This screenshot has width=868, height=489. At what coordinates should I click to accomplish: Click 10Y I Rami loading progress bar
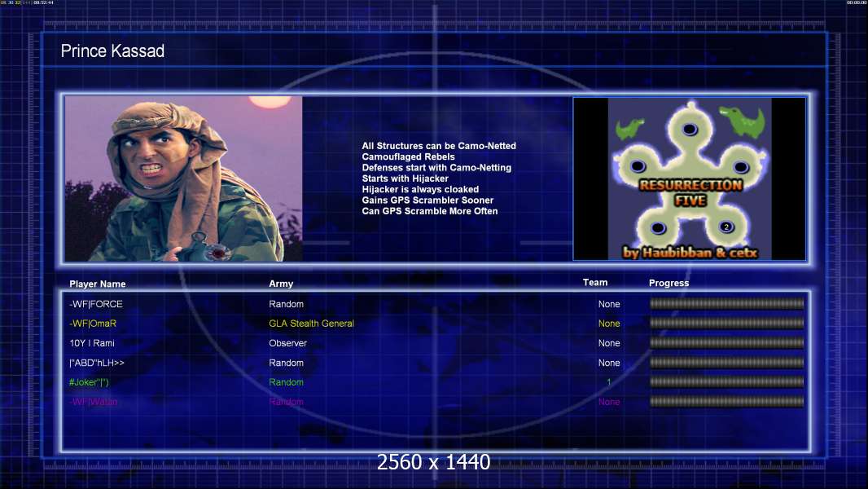[x=726, y=343]
